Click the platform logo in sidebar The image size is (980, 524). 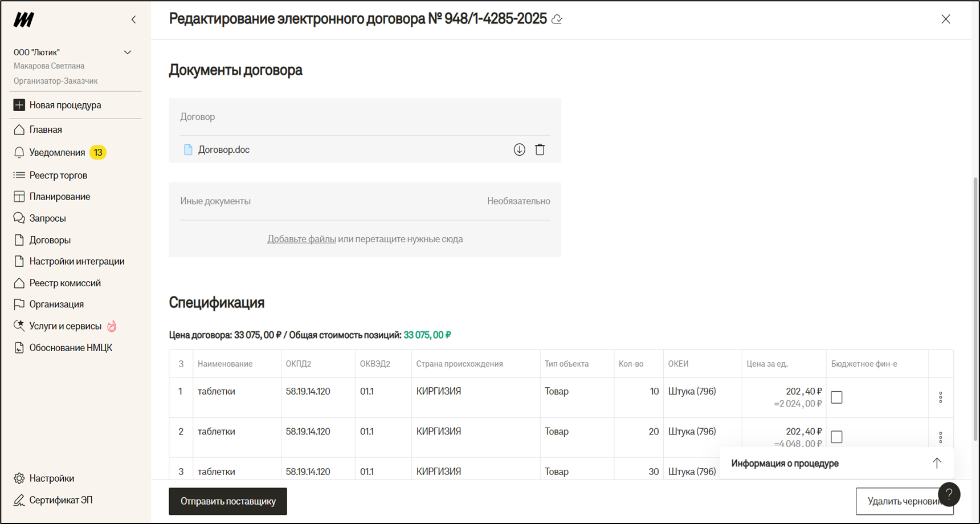(24, 20)
